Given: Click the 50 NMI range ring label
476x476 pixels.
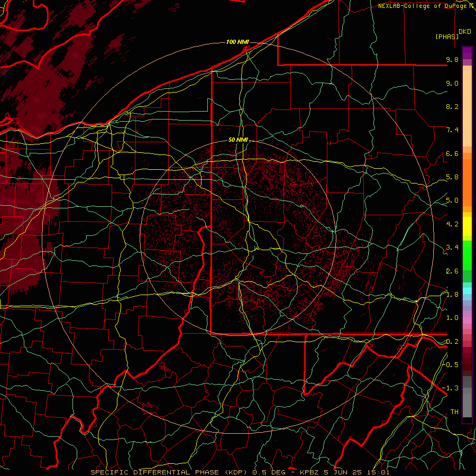Looking at the screenshot, I should [239, 140].
